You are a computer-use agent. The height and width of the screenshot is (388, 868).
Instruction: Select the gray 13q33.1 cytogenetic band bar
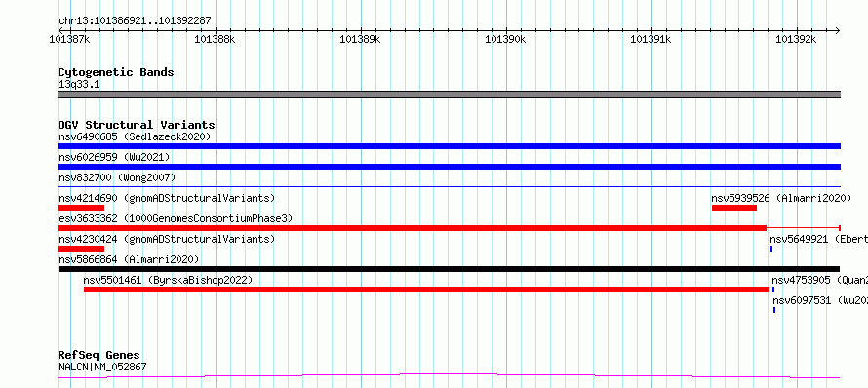click(x=449, y=95)
